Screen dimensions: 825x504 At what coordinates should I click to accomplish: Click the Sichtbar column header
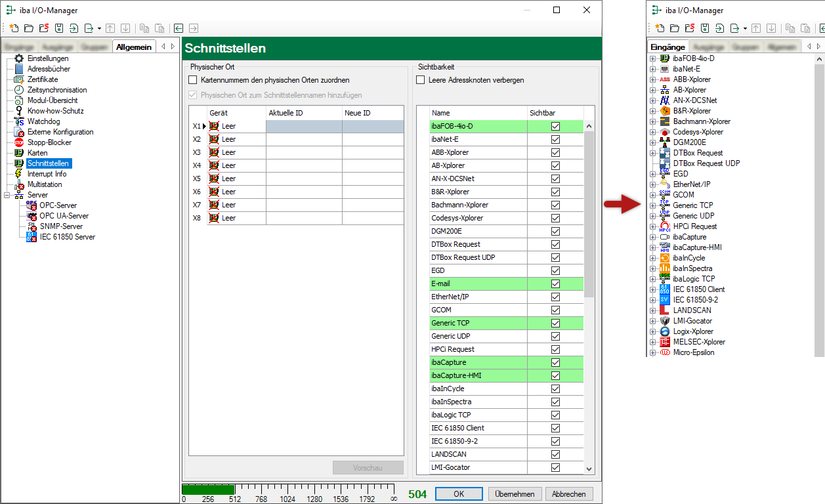tap(555, 113)
